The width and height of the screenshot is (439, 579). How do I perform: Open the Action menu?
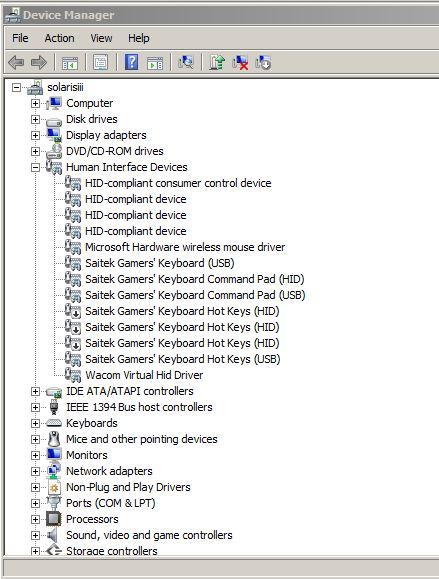59,38
